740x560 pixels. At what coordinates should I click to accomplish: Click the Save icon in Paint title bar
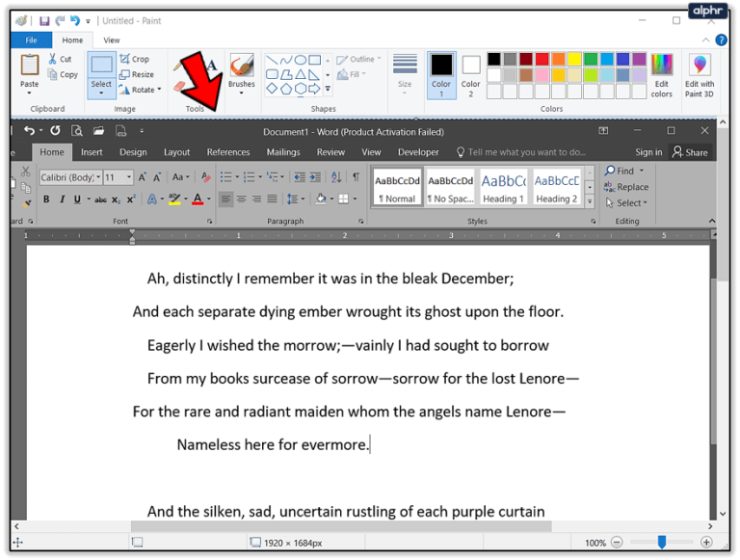tap(44, 21)
